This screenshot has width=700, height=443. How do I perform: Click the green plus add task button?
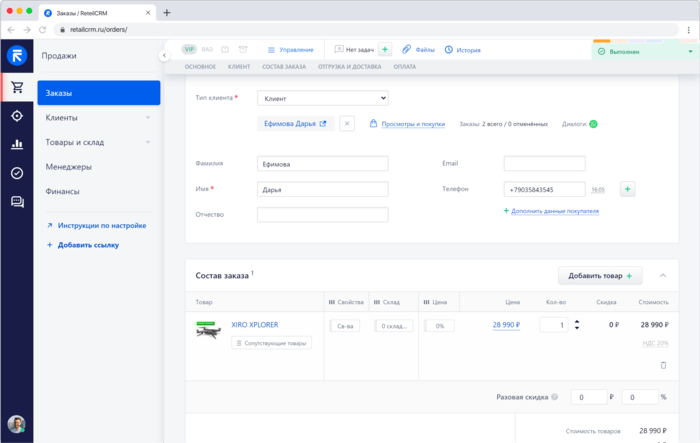(x=385, y=49)
